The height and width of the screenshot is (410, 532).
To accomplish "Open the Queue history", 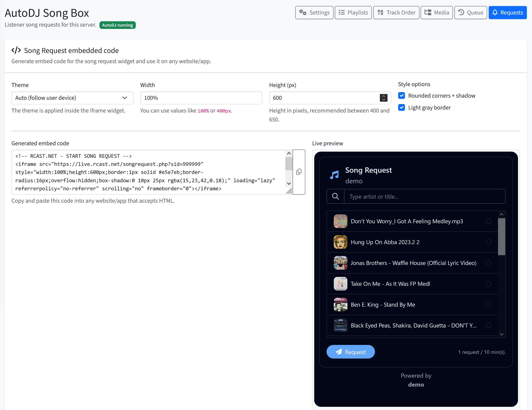I will [470, 12].
